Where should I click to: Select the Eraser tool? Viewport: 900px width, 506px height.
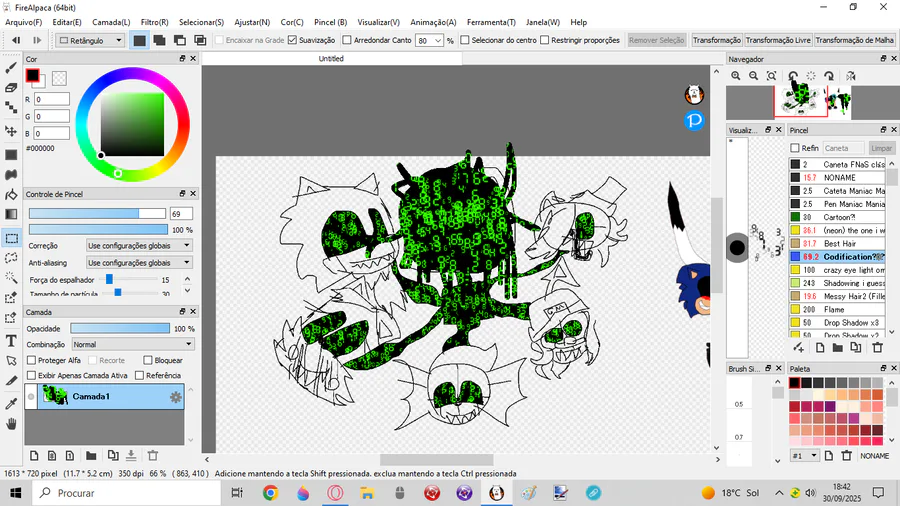click(11, 88)
